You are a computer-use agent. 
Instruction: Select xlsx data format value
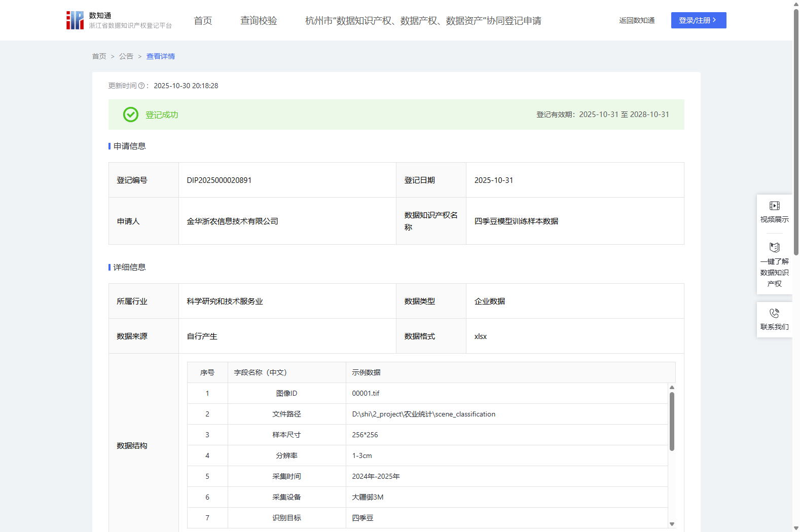(480, 336)
